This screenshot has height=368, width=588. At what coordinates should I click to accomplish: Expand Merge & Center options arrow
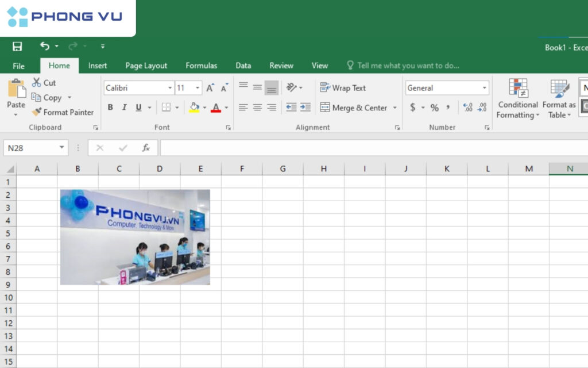pyautogui.click(x=395, y=108)
